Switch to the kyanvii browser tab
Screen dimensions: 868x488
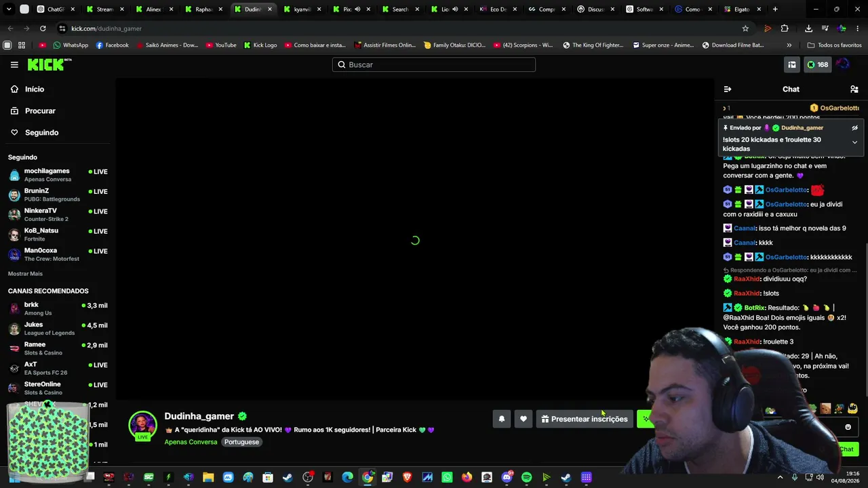[x=302, y=9]
